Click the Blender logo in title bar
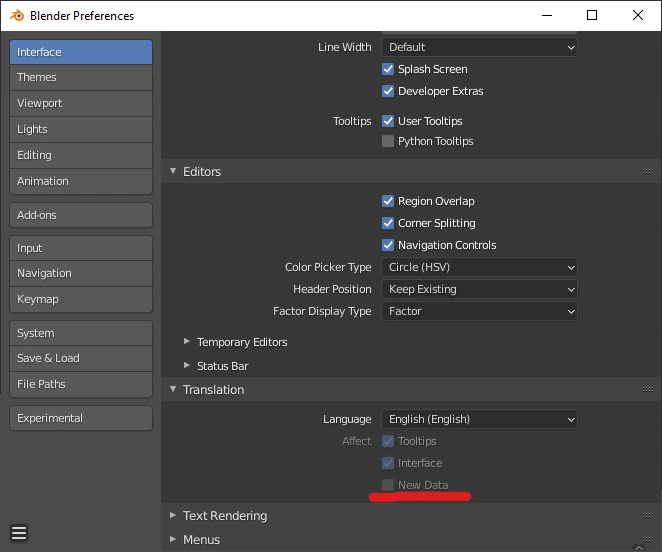 coord(17,16)
